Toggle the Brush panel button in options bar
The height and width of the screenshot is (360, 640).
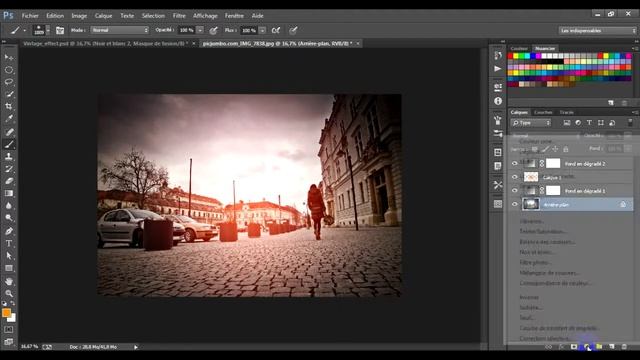coord(60,30)
